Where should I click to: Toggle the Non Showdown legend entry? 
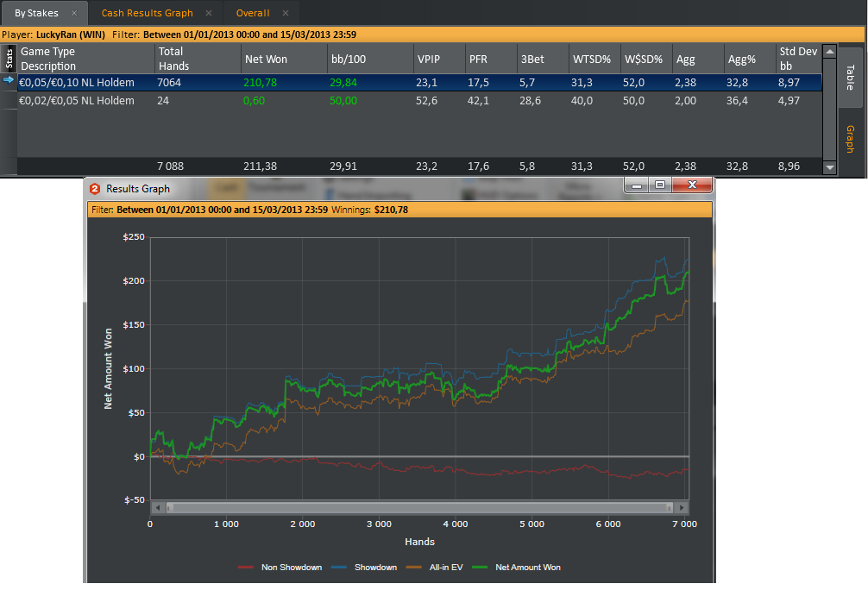(x=280, y=568)
